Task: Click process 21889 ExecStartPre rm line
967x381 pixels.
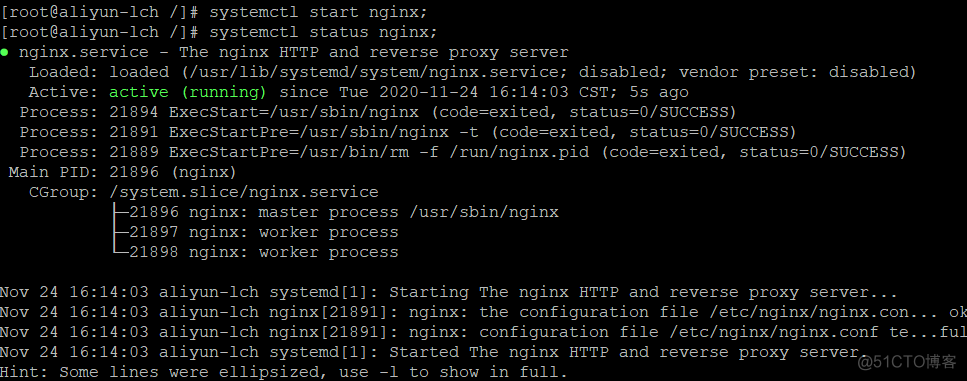Action: 463,152
